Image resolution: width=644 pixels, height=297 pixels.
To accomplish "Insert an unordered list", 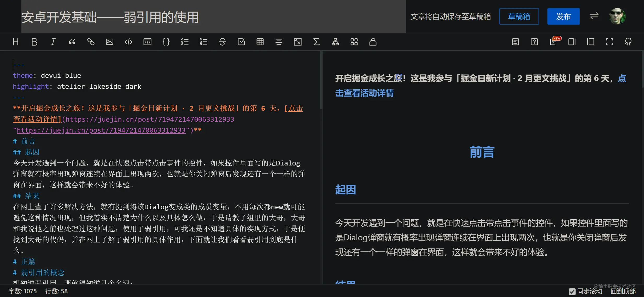I will (x=185, y=42).
